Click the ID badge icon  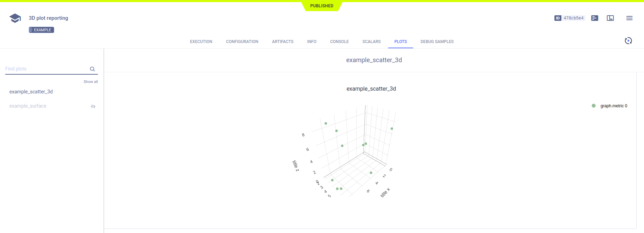558,18
